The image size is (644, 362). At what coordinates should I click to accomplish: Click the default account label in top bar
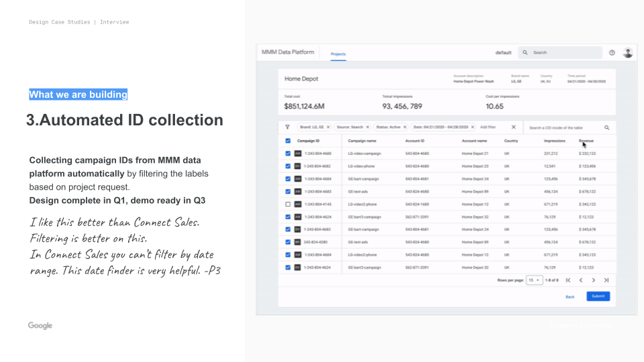point(503,52)
